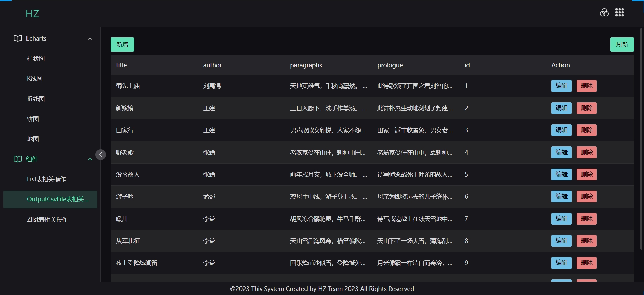Edit the 游子吟 row
Image resolution: width=644 pixels, height=295 pixels.
[561, 196]
